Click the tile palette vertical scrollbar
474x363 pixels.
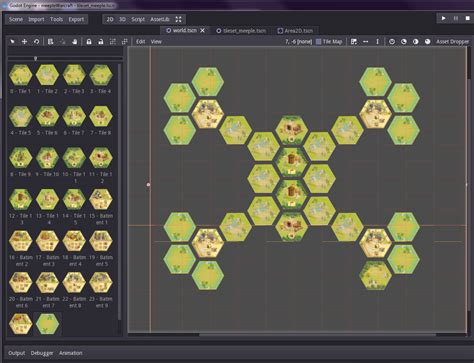119,192
